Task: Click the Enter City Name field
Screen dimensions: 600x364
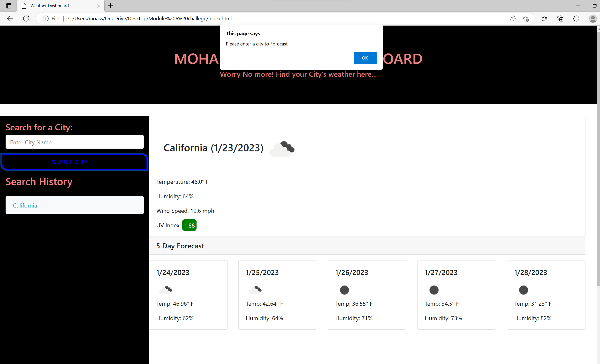Action: (75, 142)
